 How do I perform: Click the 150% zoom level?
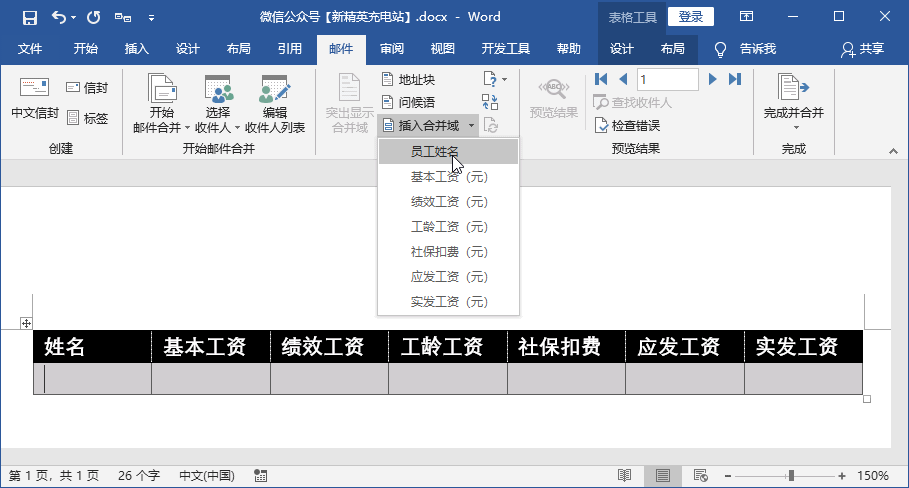click(x=873, y=476)
